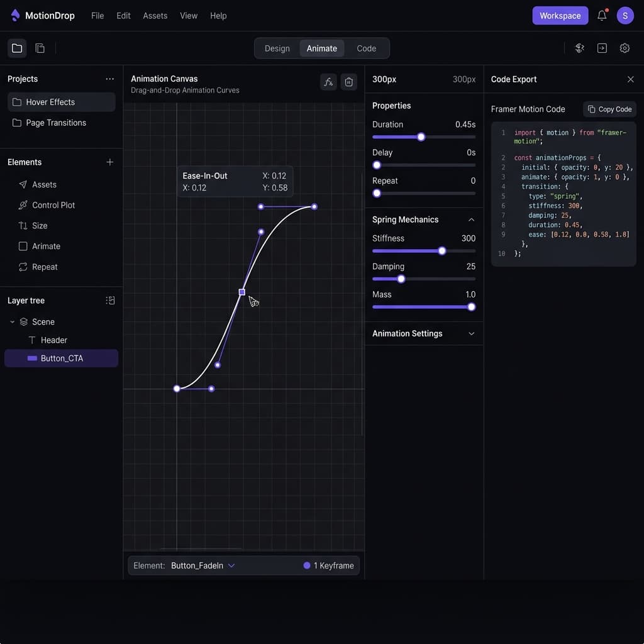644x644 pixels.
Task: Open the Edit menu
Action: pos(123,16)
